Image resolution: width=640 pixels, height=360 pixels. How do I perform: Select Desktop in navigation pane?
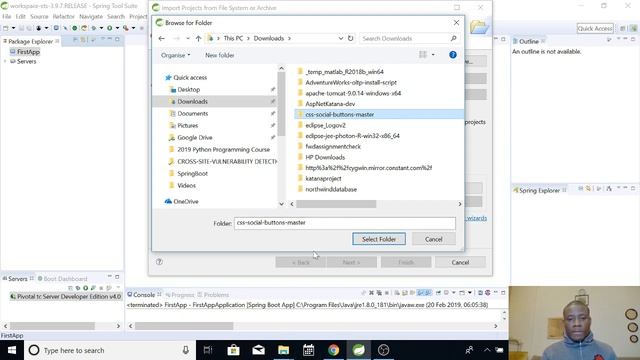click(x=189, y=89)
